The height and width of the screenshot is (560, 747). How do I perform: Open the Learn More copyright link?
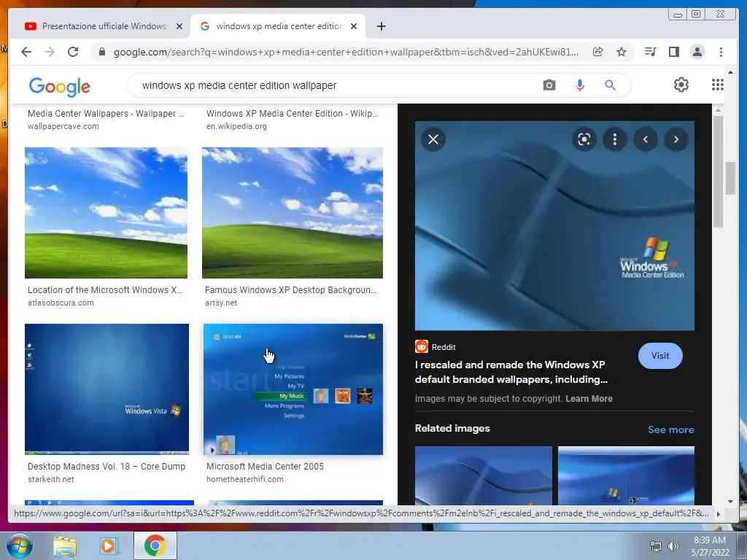tap(589, 399)
